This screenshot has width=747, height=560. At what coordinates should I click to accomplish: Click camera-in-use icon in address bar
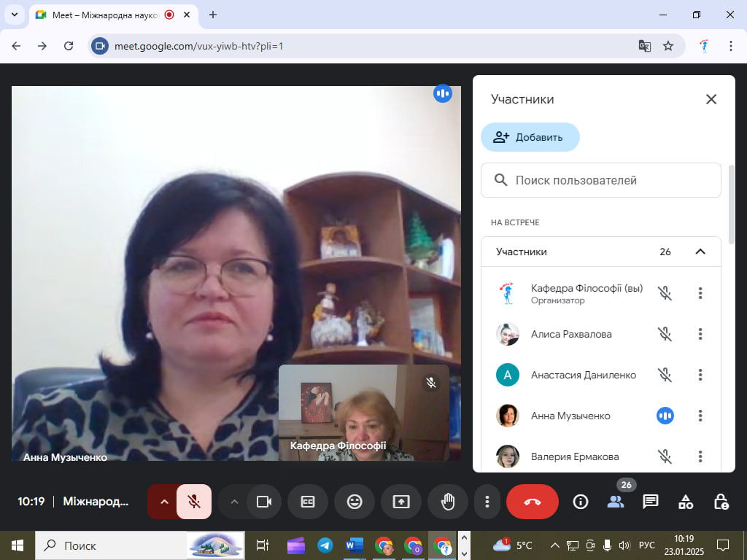(99, 46)
